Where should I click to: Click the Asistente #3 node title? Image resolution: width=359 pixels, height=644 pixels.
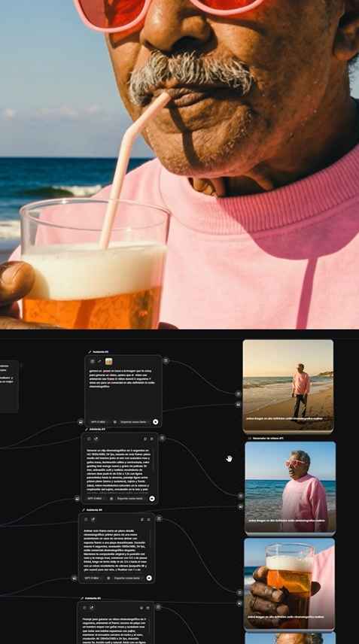point(97,429)
